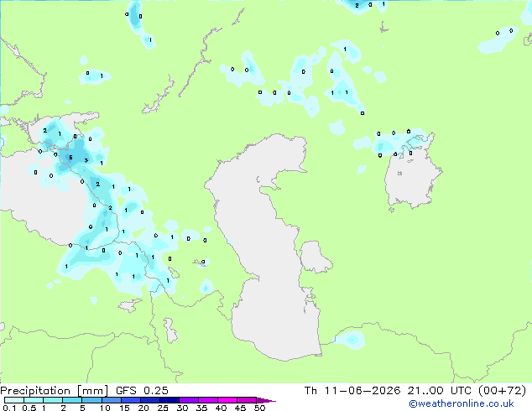
Task: Click the 'GFS 0.25' model label
Action: tap(142, 391)
